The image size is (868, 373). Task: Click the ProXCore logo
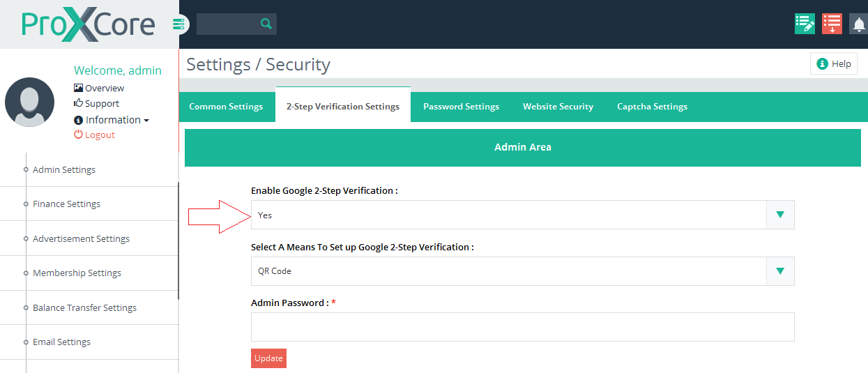[88, 24]
